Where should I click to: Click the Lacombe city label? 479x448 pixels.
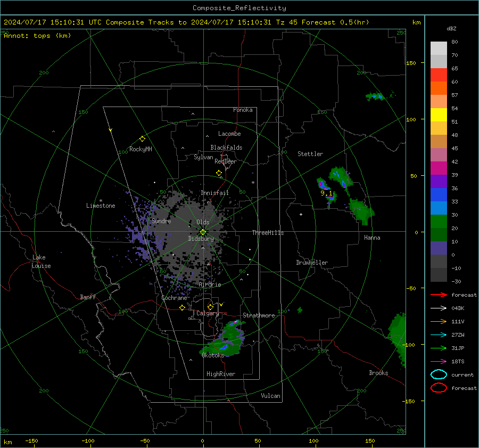(x=229, y=134)
